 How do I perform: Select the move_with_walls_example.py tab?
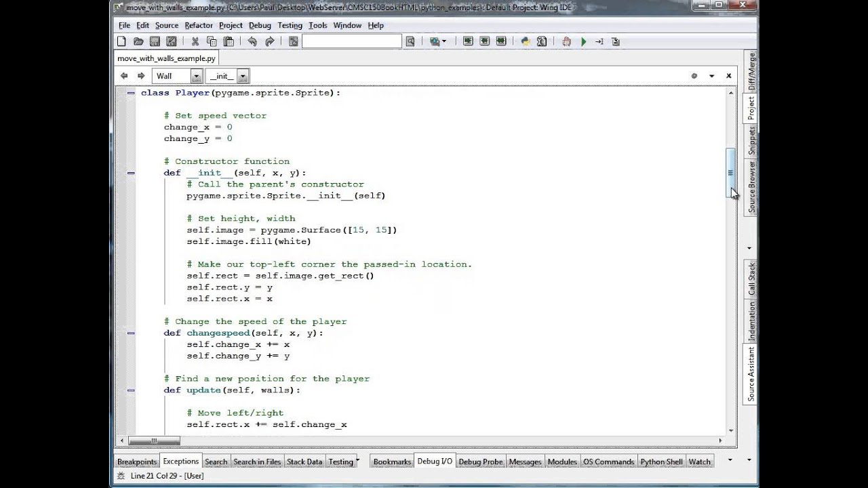(166, 58)
